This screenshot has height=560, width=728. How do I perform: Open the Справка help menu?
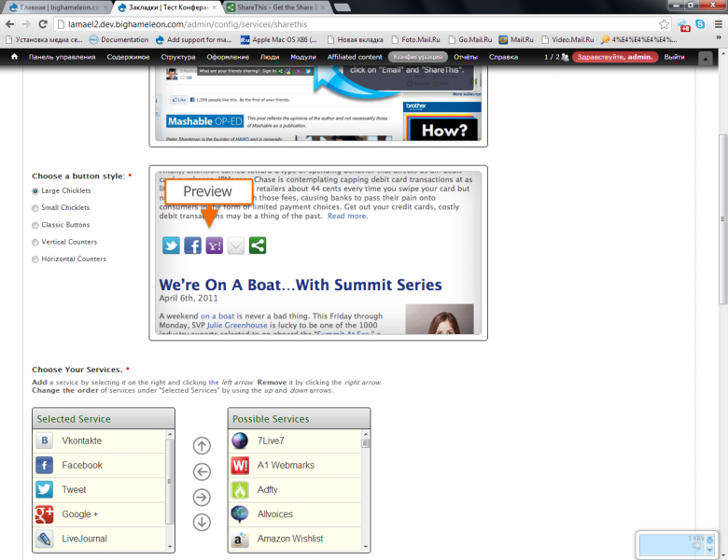click(503, 57)
